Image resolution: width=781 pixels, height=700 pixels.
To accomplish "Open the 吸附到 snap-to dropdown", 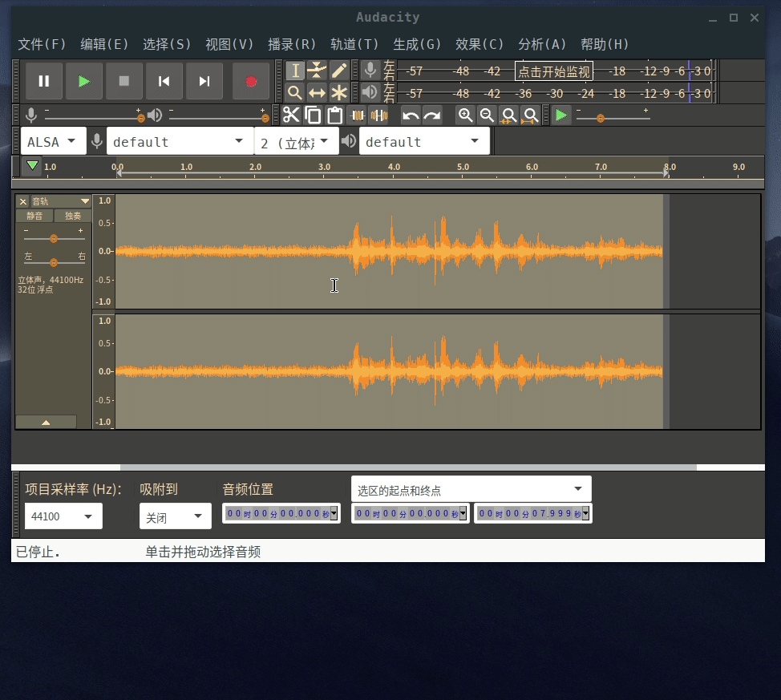I will [175, 516].
